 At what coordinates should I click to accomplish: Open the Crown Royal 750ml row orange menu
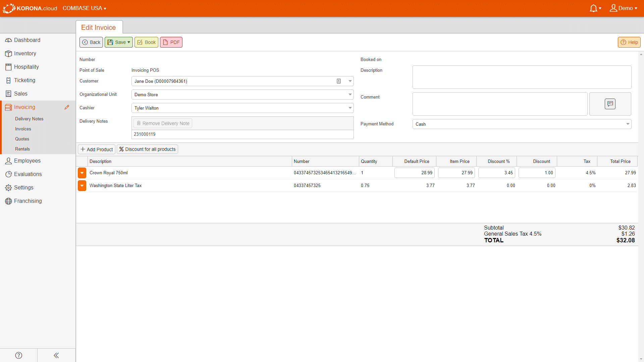tap(82, 173)
